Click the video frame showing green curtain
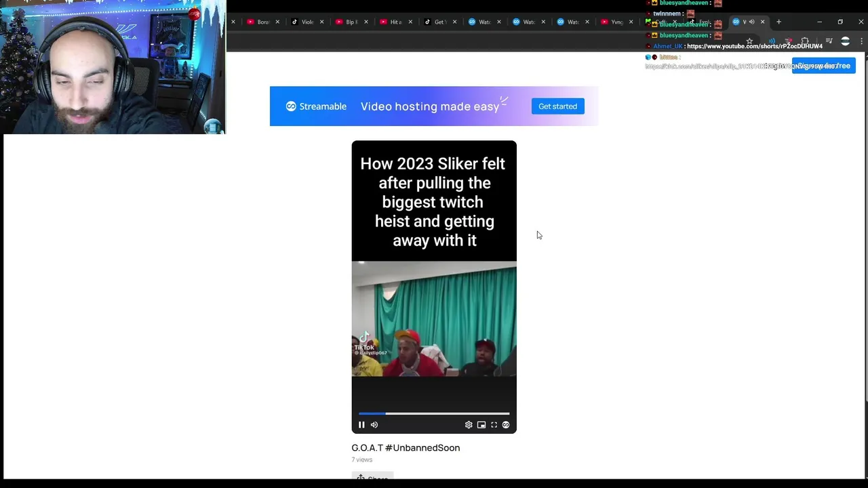This screenshot has width=868, height=488. tap(434, 319)
